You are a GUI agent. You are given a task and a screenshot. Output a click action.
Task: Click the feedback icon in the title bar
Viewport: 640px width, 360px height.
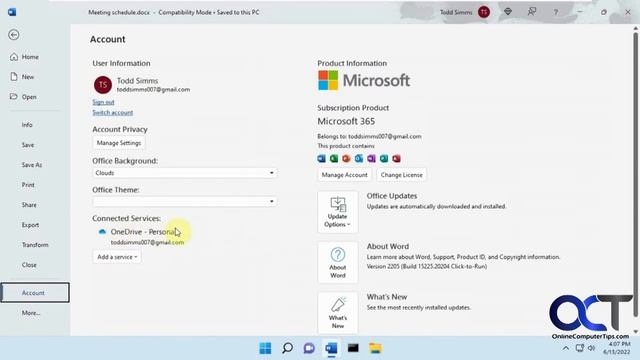[532, 12]
